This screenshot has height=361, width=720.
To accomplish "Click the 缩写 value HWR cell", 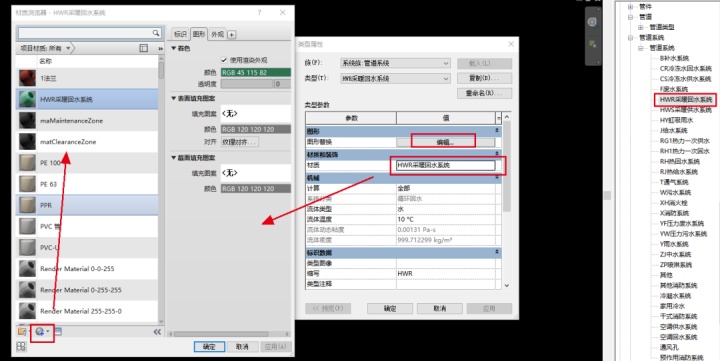I will (x=446, y=273).
